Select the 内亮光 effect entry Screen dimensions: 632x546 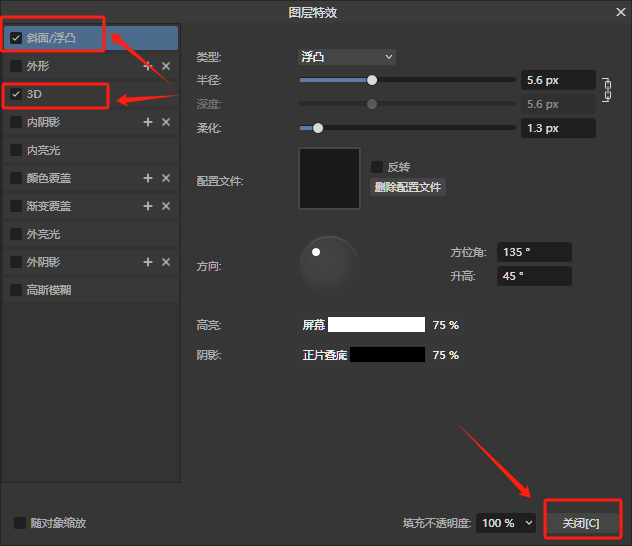pyautogui.click(x=91, y=150)
